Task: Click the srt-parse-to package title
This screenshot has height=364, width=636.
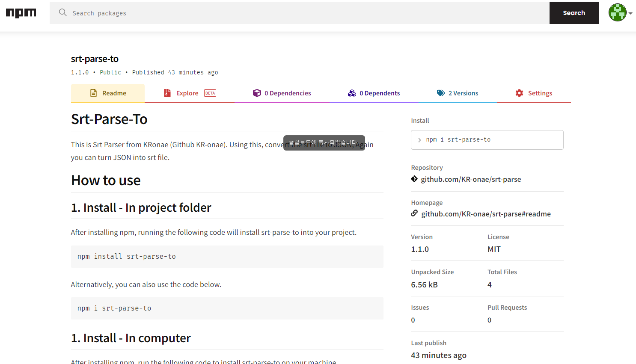Action: 95,59
